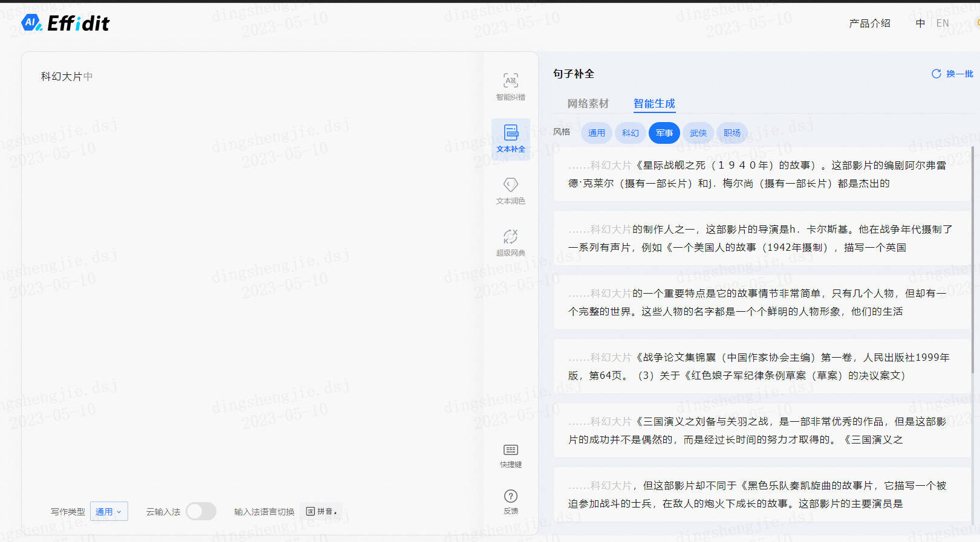Open the 智能纠错 smart correction tool

coord(510,87)
